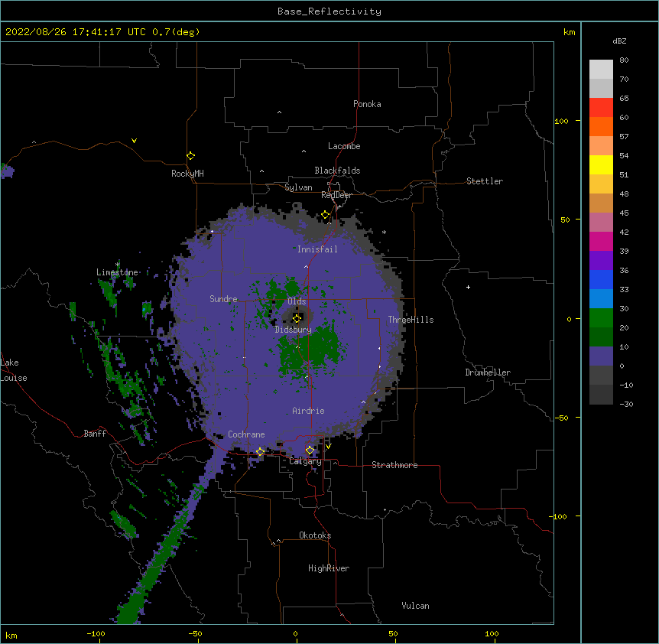Select the HighRiver label
The image size is (659, 644).
point(329,568)
